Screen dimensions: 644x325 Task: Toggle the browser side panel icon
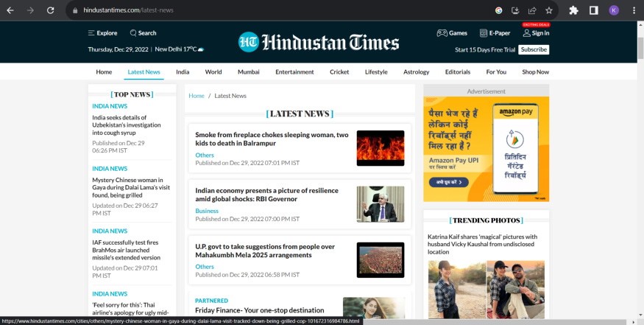[594, 10]
